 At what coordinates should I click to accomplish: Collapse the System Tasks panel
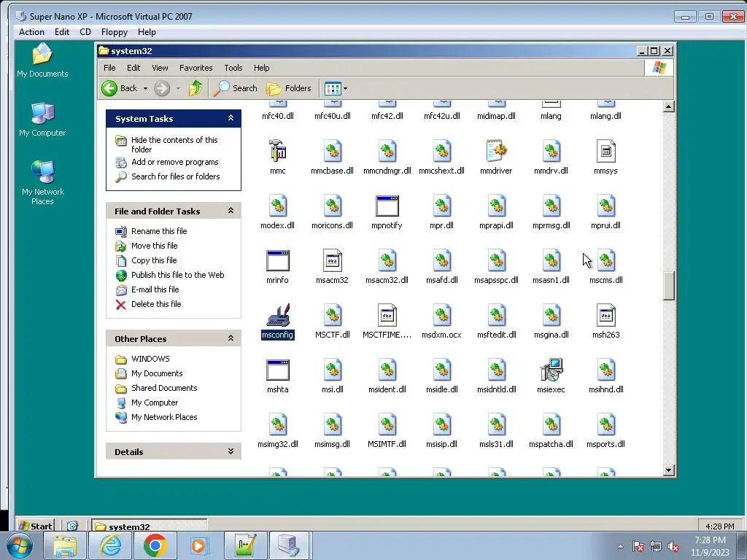click(x=231, y=118)
